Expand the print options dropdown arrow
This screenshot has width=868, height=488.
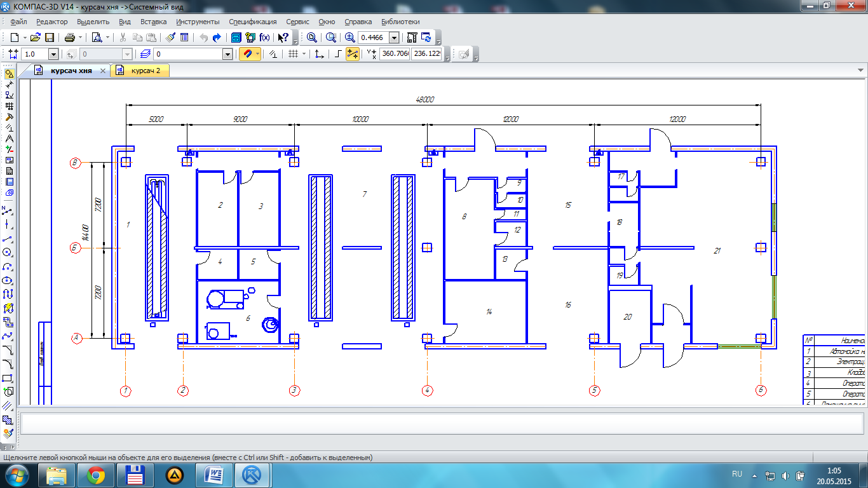[80, 37]
